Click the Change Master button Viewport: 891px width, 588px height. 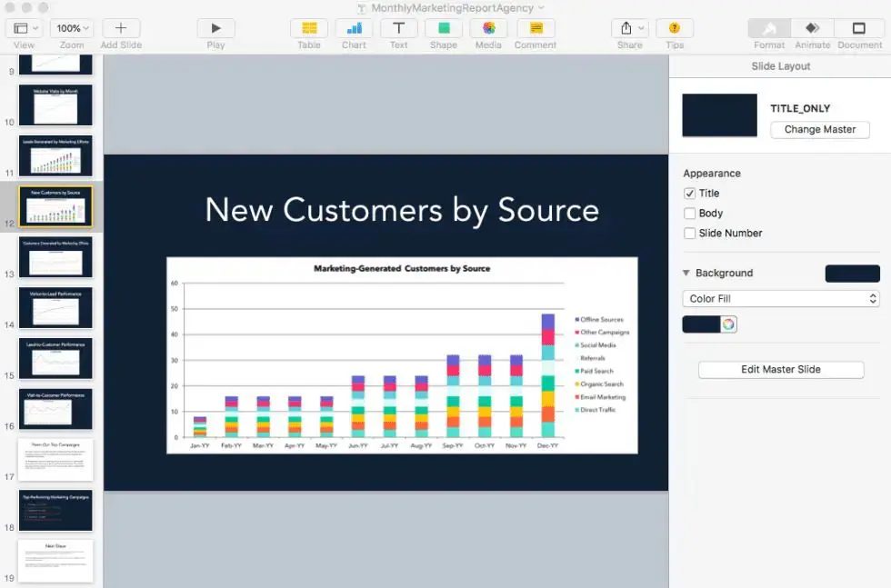[x=819, y=130]
